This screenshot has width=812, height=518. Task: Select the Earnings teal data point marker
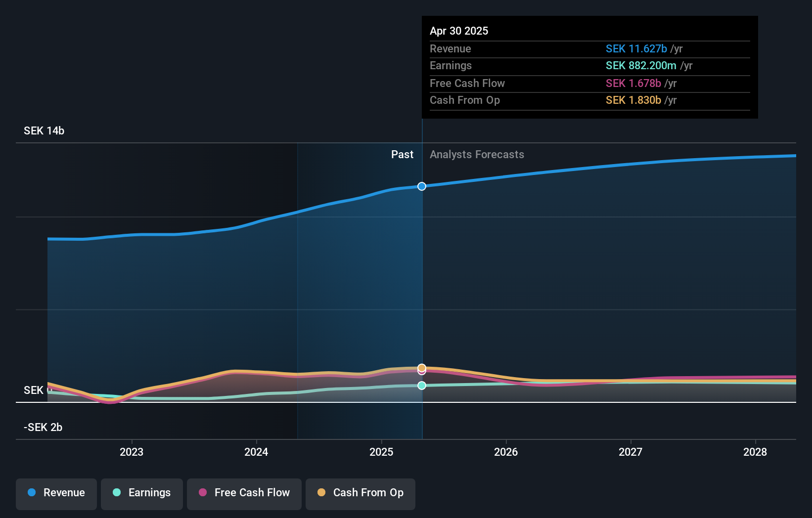[422, 386]
